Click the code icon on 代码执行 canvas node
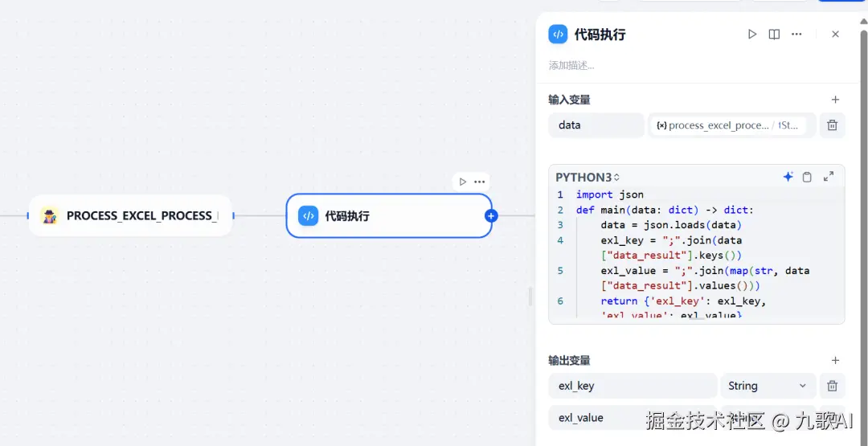This screenshot has height=446, width=868. pos(308,216)
